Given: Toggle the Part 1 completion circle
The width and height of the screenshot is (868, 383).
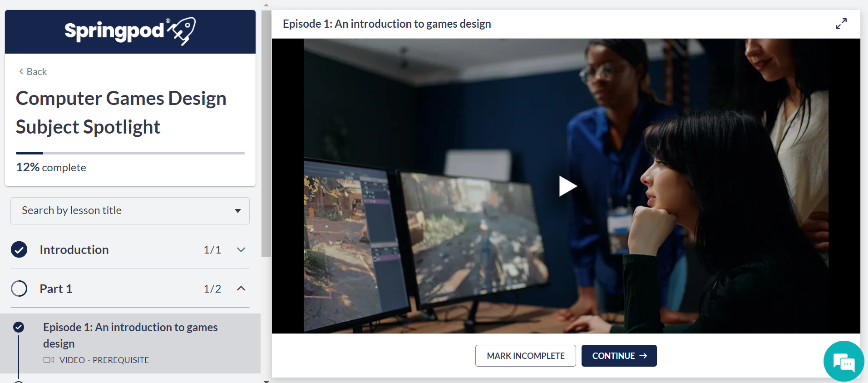Looking at the screenshot, I should [19, 288].
